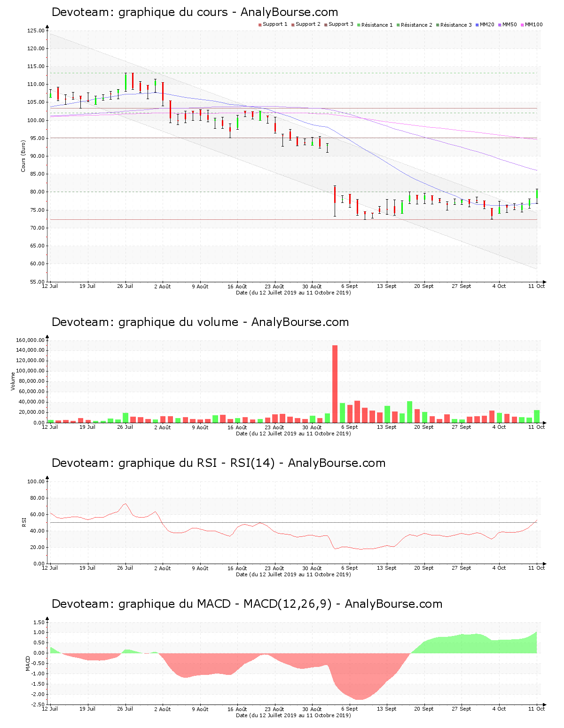Click the 'Cours (Euro)' axis label
The image size is (564, 728).
[23, 156]
